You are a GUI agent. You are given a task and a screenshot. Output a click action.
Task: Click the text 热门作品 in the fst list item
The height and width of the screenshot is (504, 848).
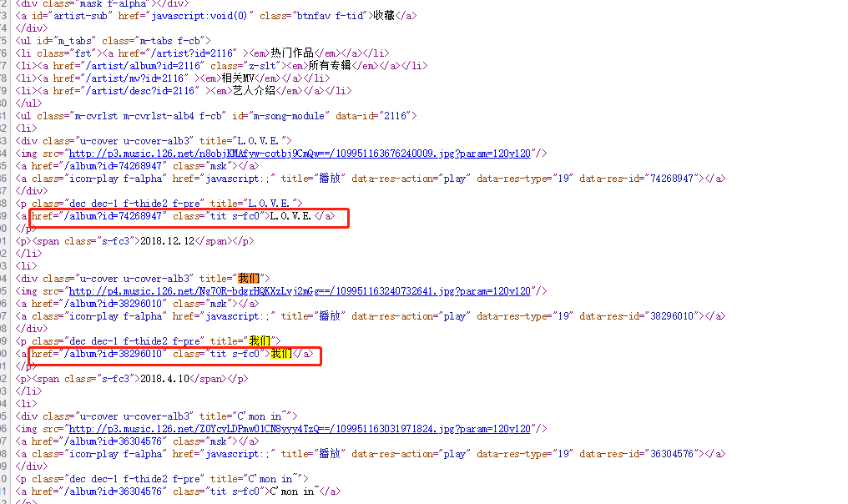click(x=292, y=53)
